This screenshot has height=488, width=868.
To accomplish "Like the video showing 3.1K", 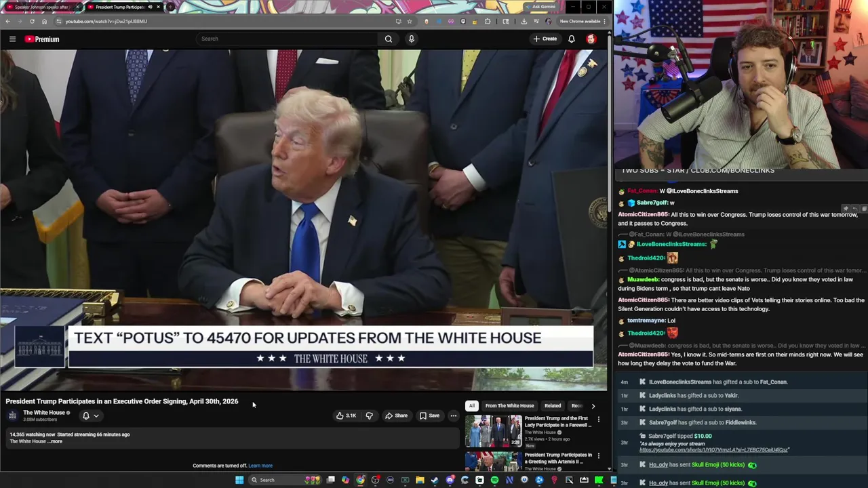I will pos(346,415).
